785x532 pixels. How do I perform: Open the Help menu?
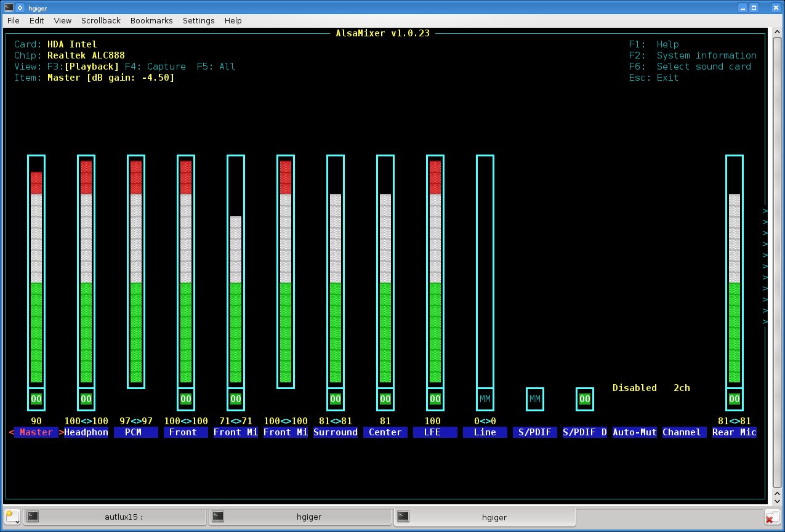(233, 20)
